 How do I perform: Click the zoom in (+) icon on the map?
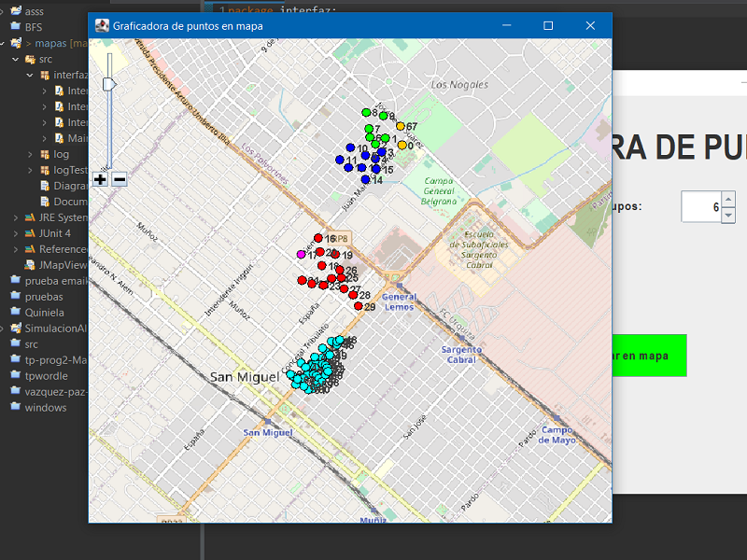(x=100, y=179)
